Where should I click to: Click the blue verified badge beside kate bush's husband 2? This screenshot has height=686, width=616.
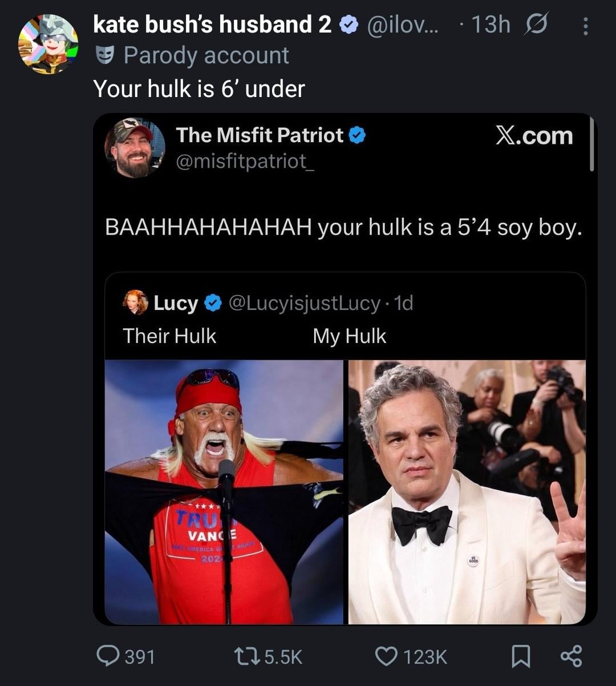[x=349, y=25]
